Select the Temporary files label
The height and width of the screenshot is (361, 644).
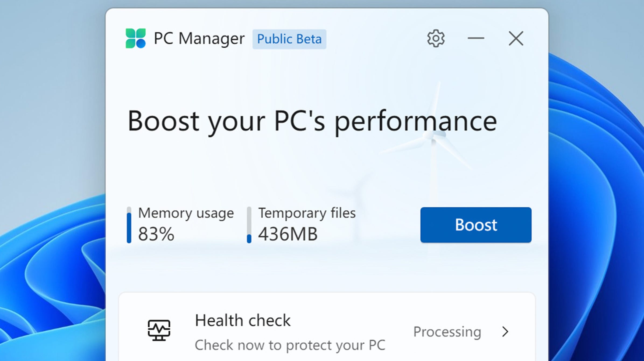(307, 213)
